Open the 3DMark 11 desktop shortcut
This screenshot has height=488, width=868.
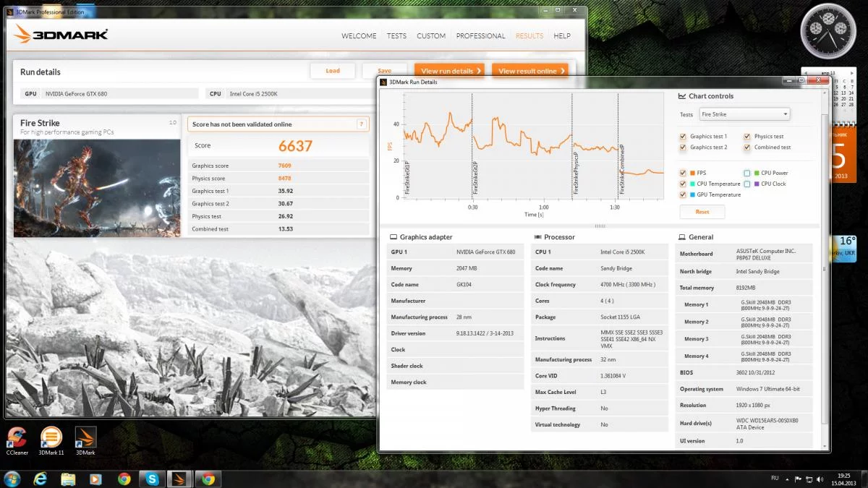[51, 440]
